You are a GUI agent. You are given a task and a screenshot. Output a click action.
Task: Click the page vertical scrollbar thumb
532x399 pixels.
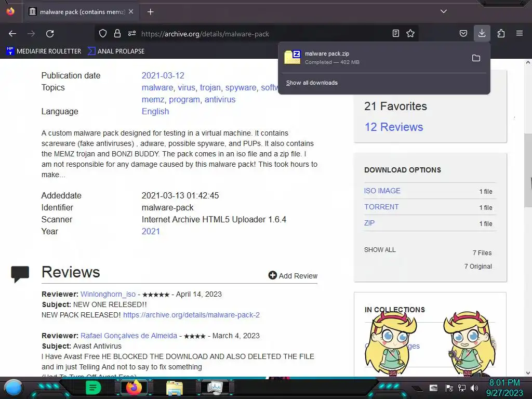[x=528, y=170]
